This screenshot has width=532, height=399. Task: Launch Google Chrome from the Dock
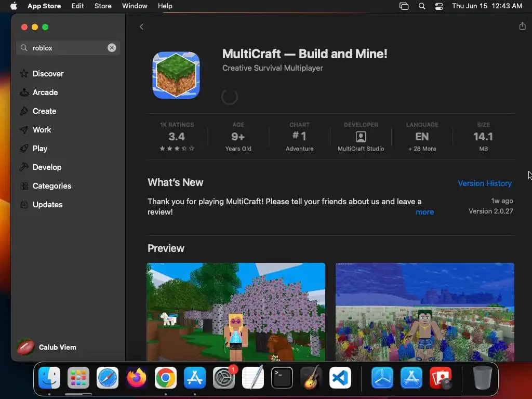(166, 378)
